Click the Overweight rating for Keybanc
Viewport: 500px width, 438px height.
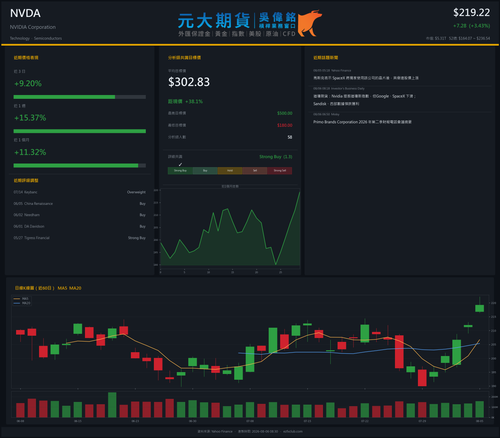coord(136,192)
